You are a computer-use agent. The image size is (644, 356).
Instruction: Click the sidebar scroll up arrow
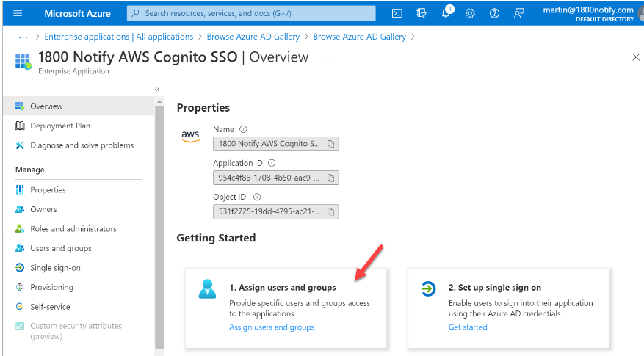click(x=159, y=101)
